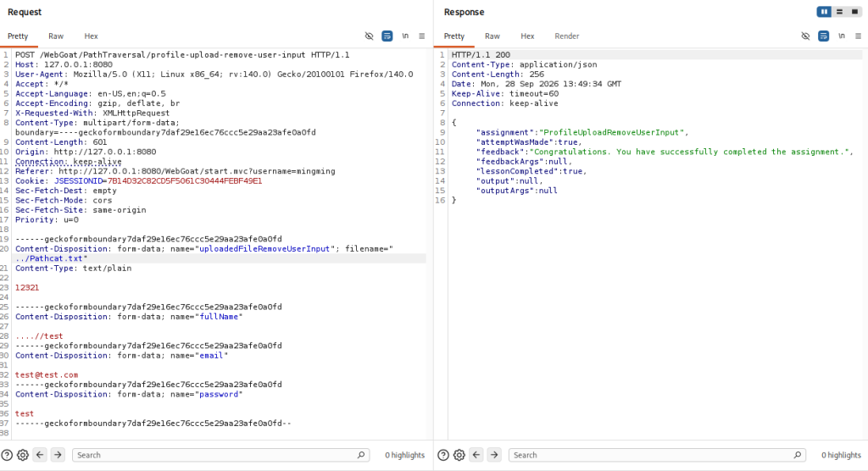Click the 12321 file content line
The width and height of the screenshot is (868, 471).
pos(27,287)
